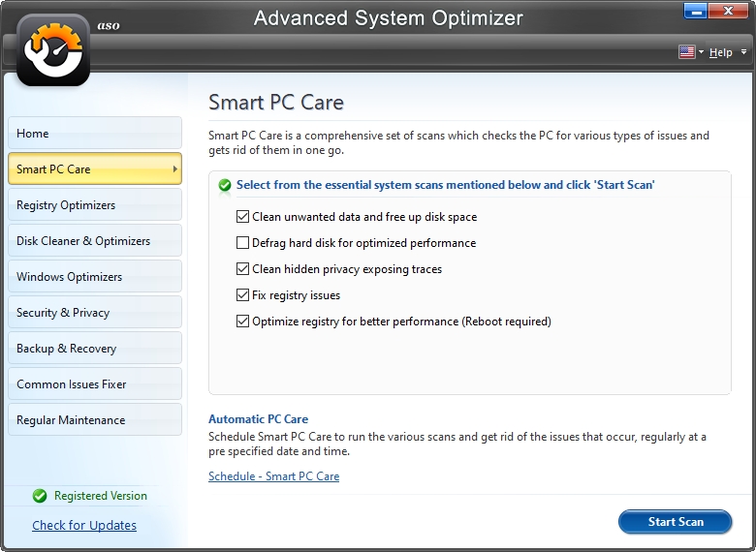Open the Schedule - Smart PC Care link
756x552 pixels.
pyautogui.click(x=274, y=475)
